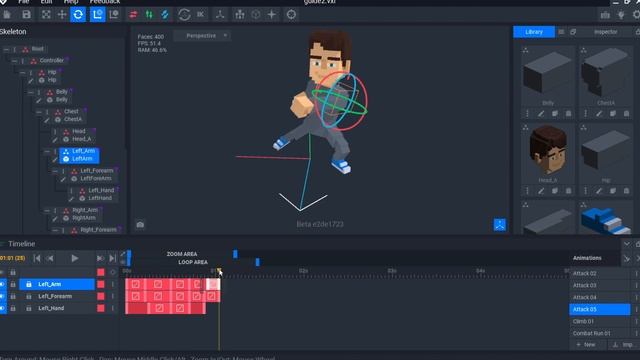The height and width of the screenshot is (360, 640).
Task: Click the crosshair target toolbar icon
Action: pyautogui.click(x=291, y=15)
